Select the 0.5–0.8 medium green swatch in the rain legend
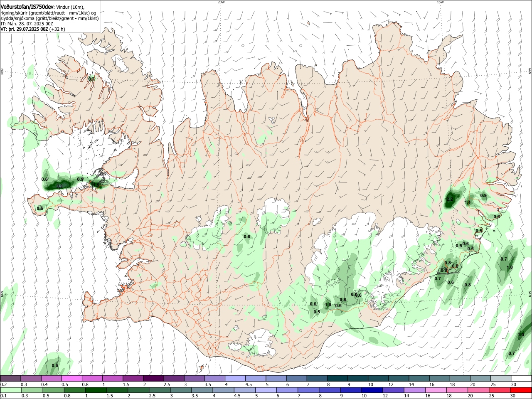The image size is (532, 399). (54, 390)
